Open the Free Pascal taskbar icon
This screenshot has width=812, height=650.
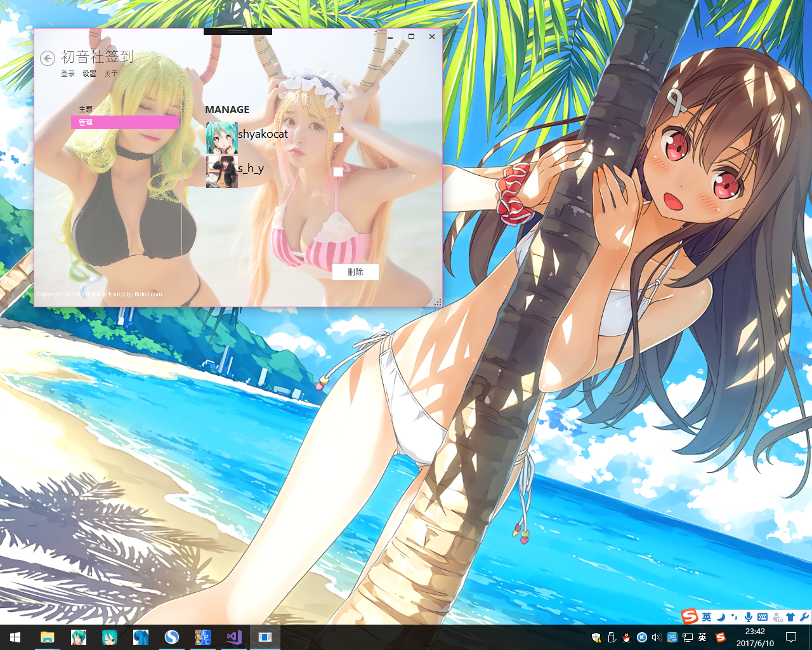pyautogui.click(x=203, y=637)
